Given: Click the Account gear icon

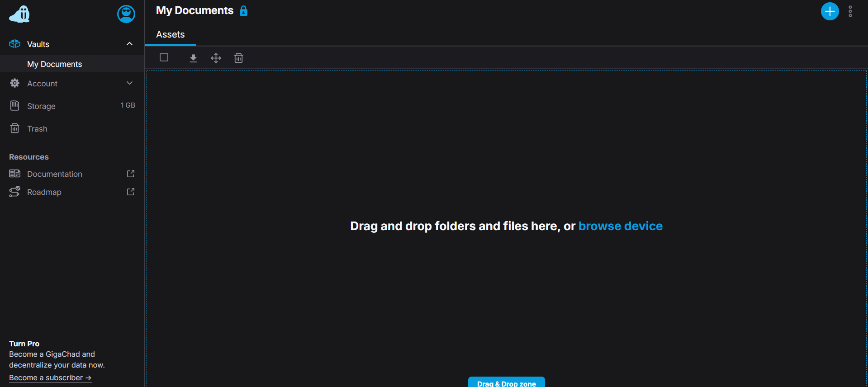Looking at the screenshot, I should [x=15, y=83].
